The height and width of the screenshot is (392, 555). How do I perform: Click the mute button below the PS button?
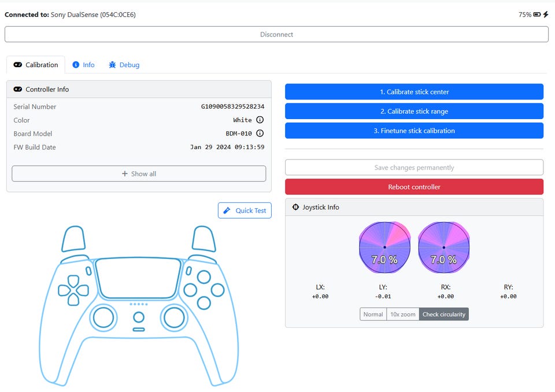[139, 330]
